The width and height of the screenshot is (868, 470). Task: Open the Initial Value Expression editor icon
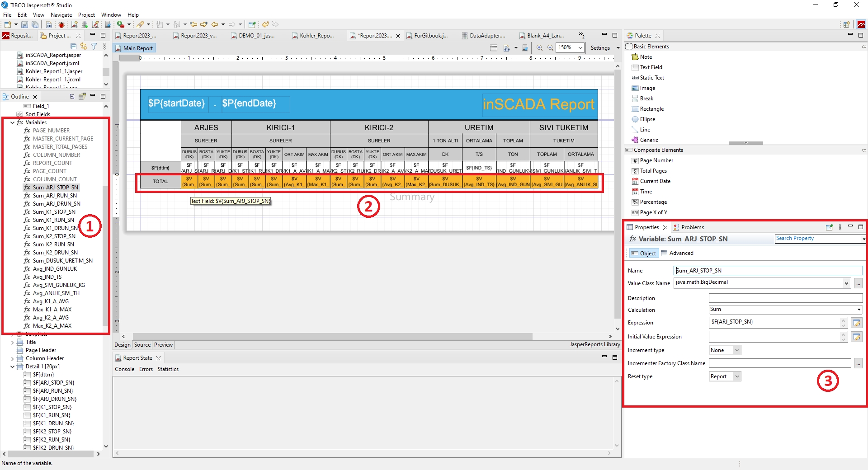(x=856, y=337)
